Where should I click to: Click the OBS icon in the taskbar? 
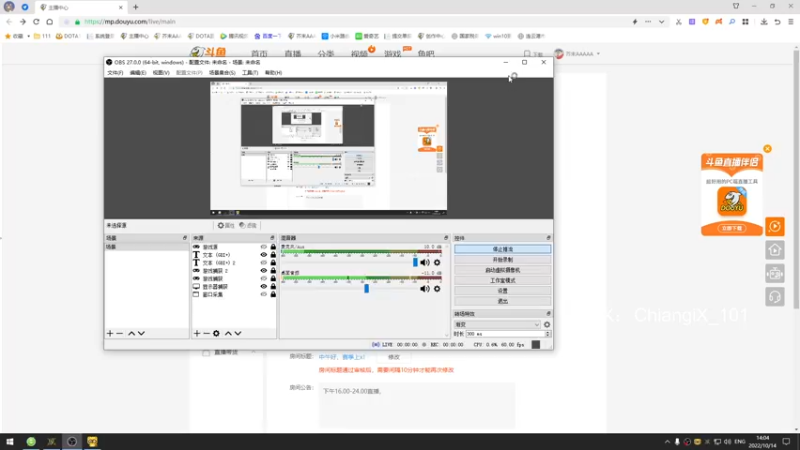(x=71, y=441)
